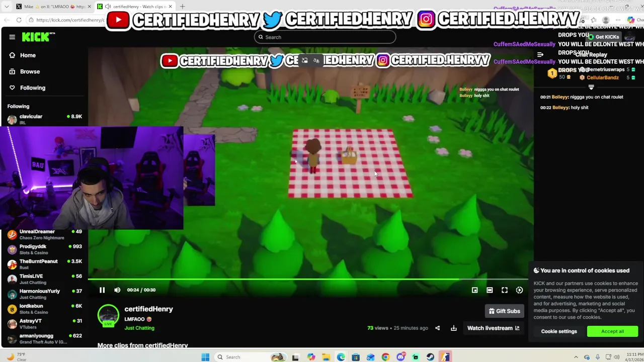Toggle picture-in-picture mini player
Screen dimensions: 644x362
coord(474,290)
